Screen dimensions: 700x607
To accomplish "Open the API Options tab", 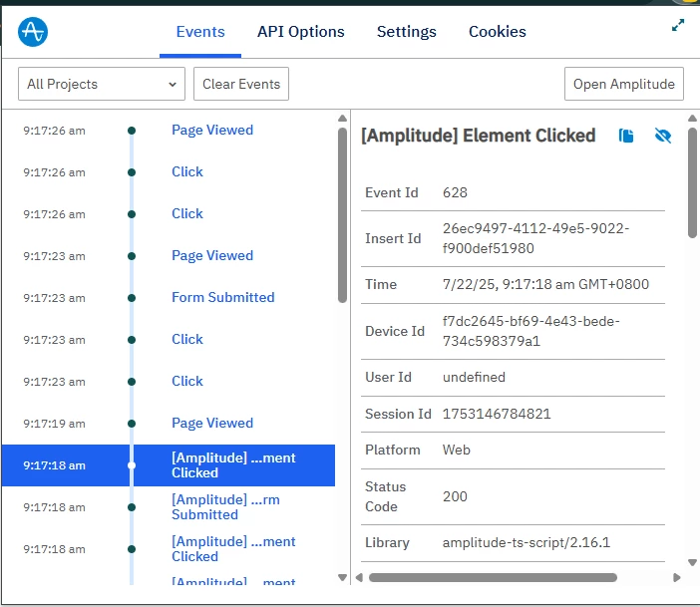I will click(300, 32).
